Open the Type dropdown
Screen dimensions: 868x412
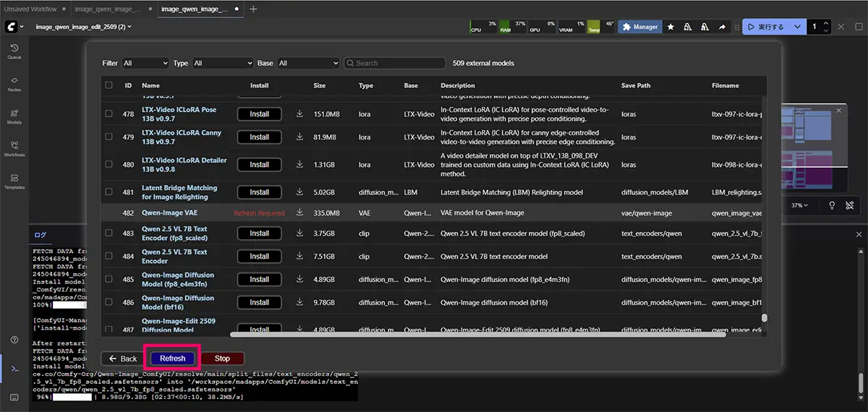[223, 64]
